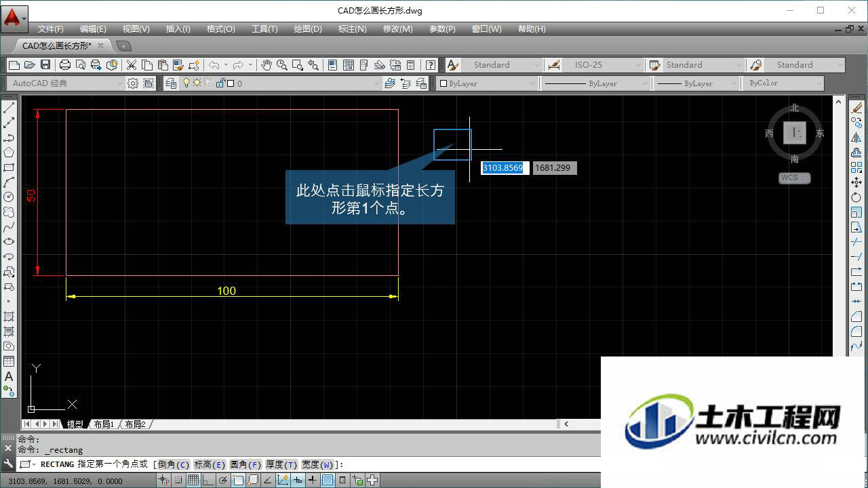Select the Circle draw tool
The height and width of the screenshot is (488, 868).
point(9,197)
